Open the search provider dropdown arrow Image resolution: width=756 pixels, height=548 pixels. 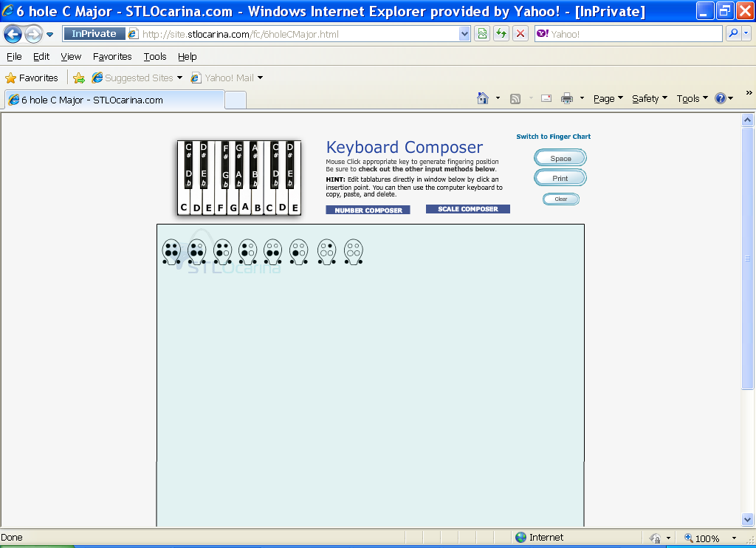[746, 33]
